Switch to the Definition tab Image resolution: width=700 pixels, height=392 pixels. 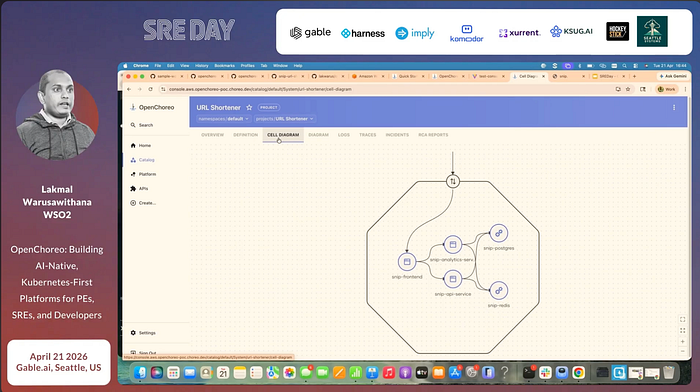(246, 135)
